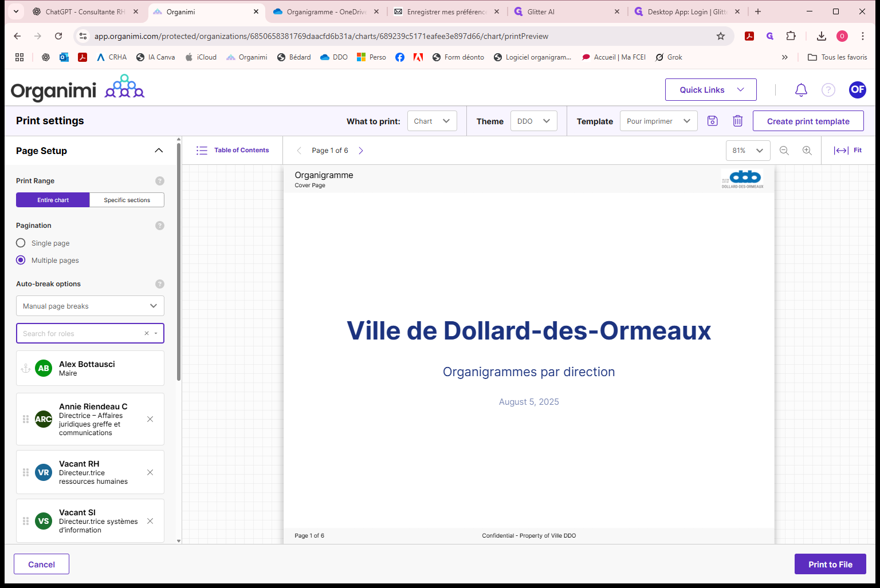
Task: Click Create print template button
Action: tap(808, 121)
